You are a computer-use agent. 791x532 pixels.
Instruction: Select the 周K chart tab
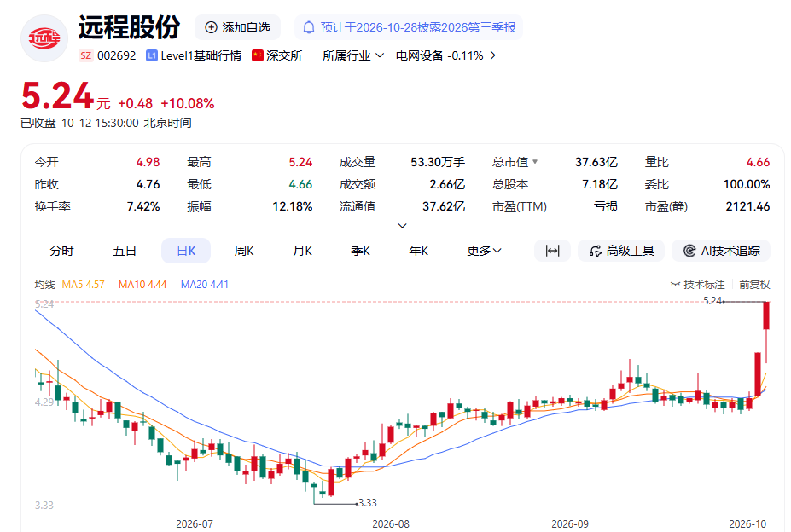point(244,251)
